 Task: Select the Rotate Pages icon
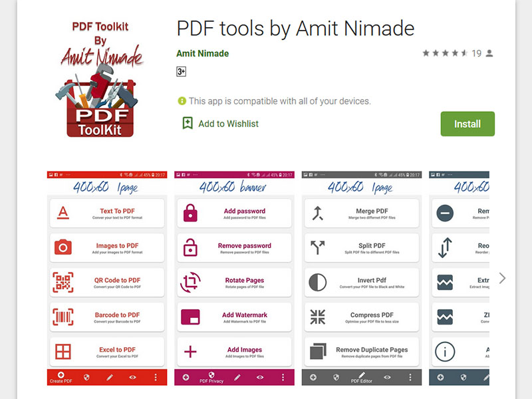click(190, 282)
